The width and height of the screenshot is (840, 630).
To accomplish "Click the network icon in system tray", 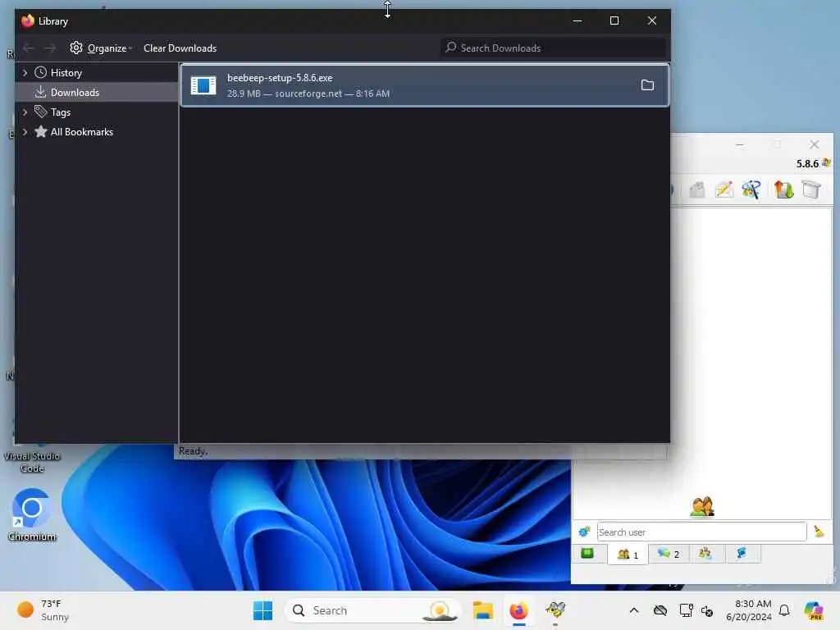I will 686,610.
